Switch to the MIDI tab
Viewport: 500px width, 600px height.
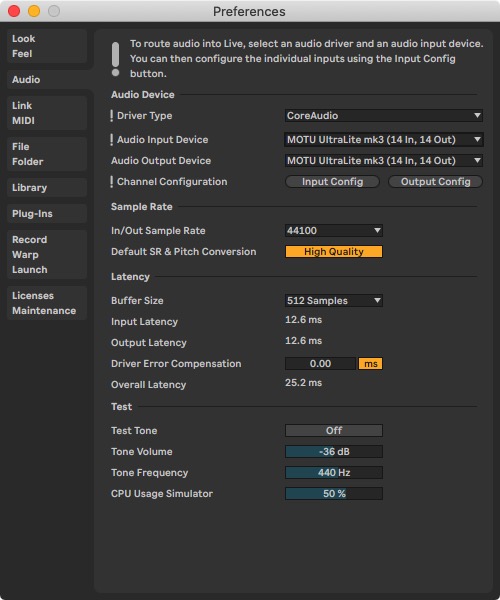click(x=23, y=121)
